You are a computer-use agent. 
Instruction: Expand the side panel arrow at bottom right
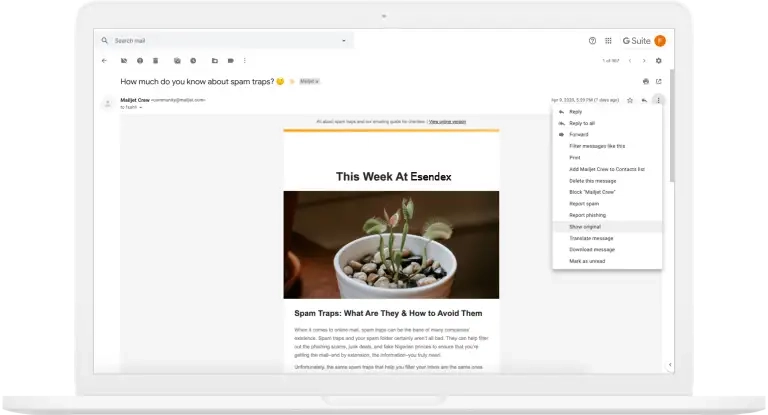pos(670,365)
